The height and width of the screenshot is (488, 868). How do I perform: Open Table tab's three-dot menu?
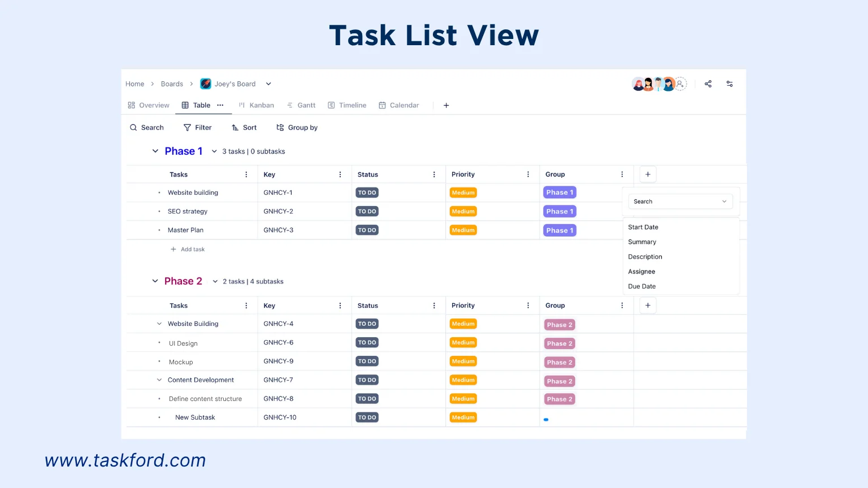coord(220,105)
